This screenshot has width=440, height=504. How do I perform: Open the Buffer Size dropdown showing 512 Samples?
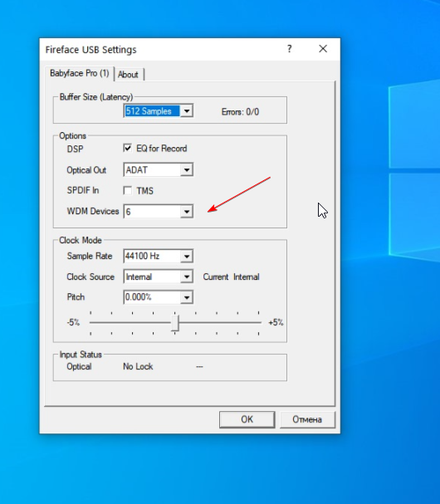click(x=158, y=111)
